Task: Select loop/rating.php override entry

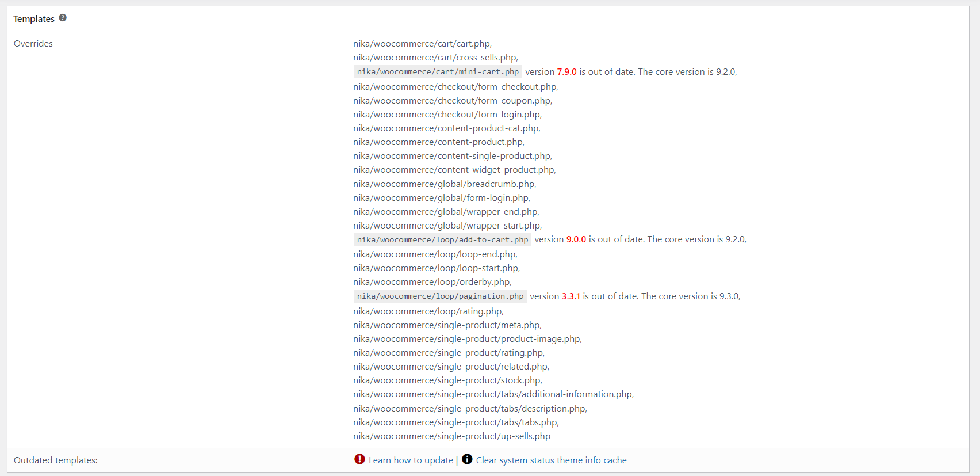Action: (428, 311)
